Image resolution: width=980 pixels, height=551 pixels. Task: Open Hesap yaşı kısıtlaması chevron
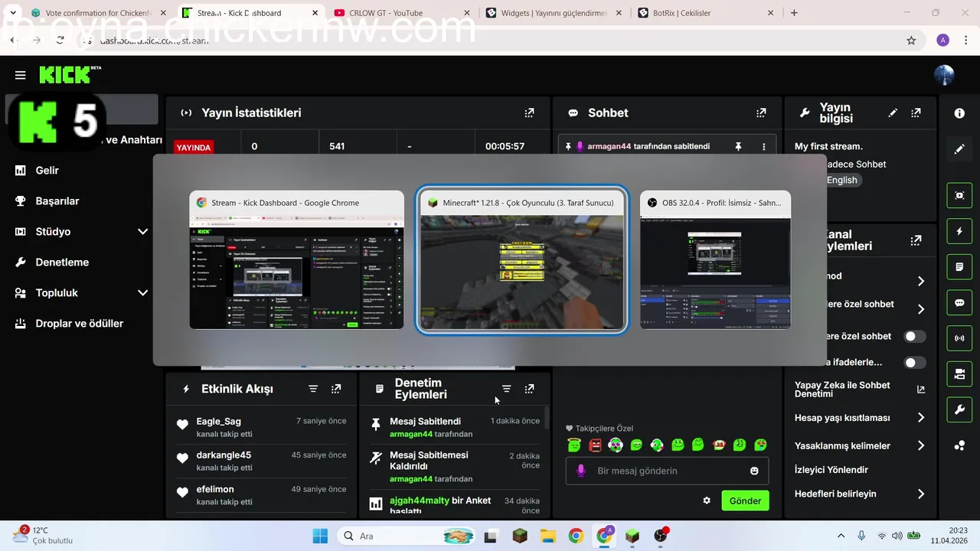[921, 418]
